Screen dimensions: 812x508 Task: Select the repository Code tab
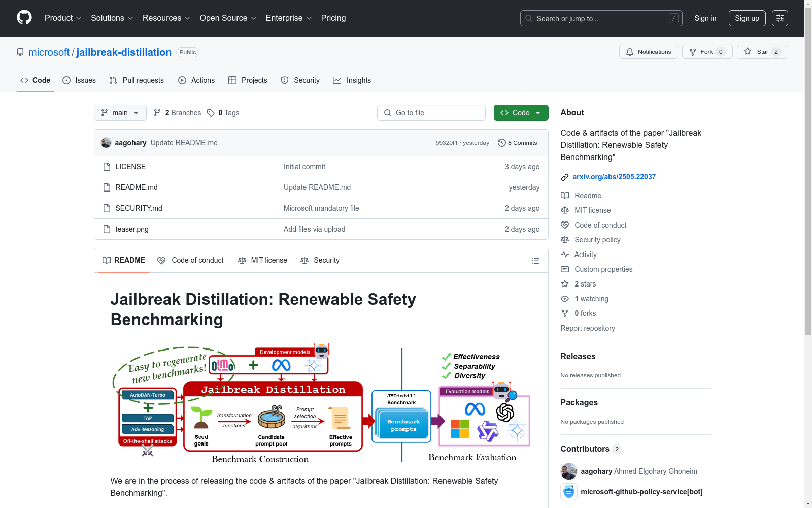36,80
